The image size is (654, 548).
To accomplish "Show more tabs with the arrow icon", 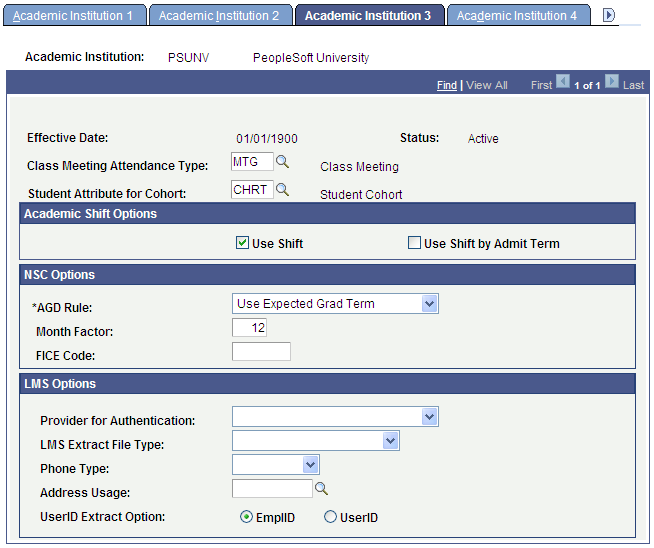I will click(609, 15).
